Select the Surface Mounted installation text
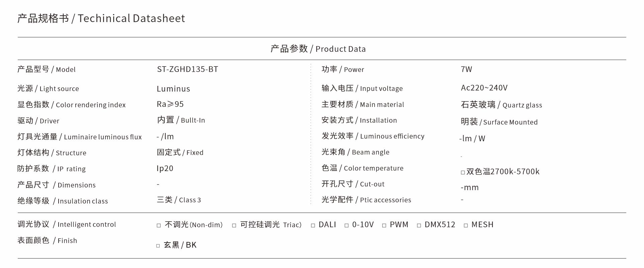 510,122
